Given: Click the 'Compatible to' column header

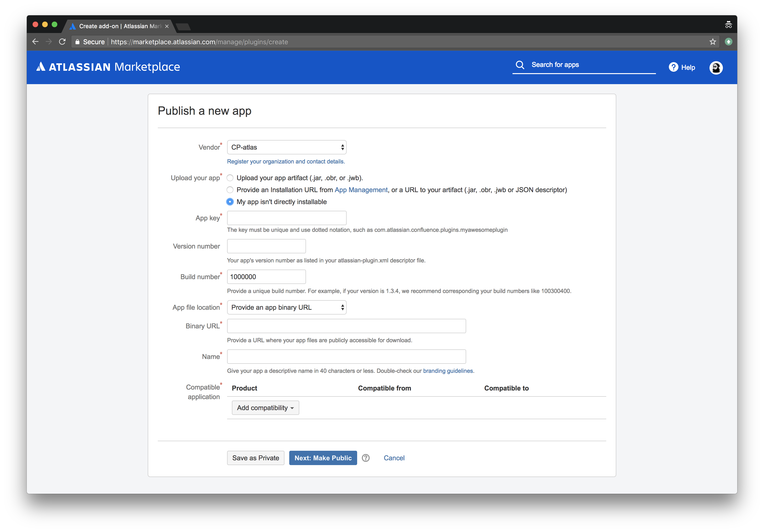Looking at the screenshot, I should tap(506, 388).
